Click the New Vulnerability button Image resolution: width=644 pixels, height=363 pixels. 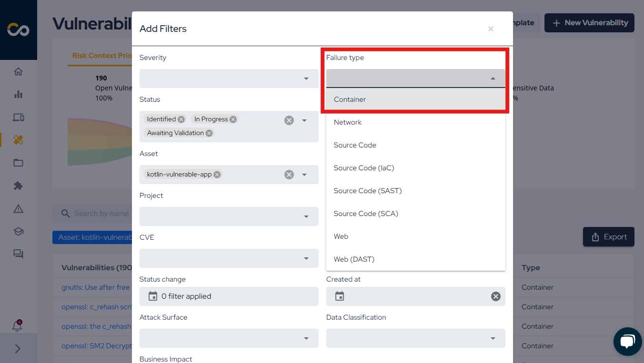pos(589,23)
